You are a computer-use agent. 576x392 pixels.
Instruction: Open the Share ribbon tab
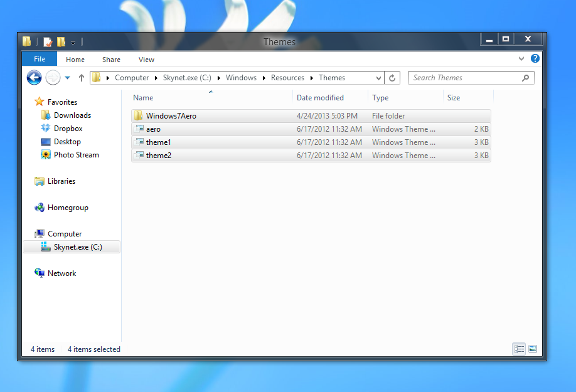pos(111,60)
